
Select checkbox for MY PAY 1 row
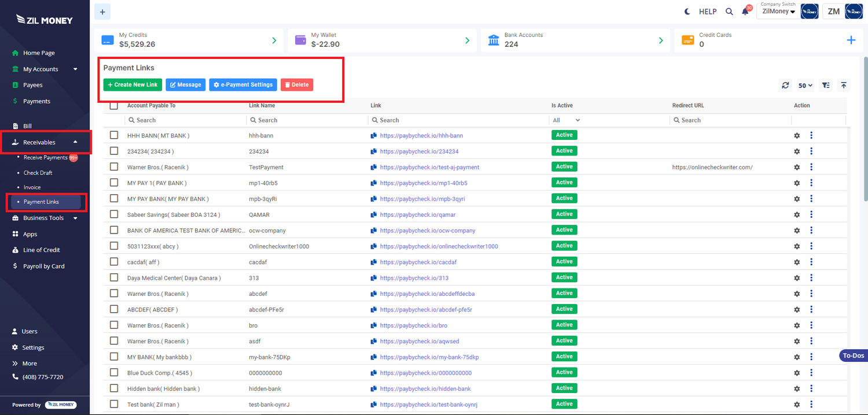coord(114,183)
